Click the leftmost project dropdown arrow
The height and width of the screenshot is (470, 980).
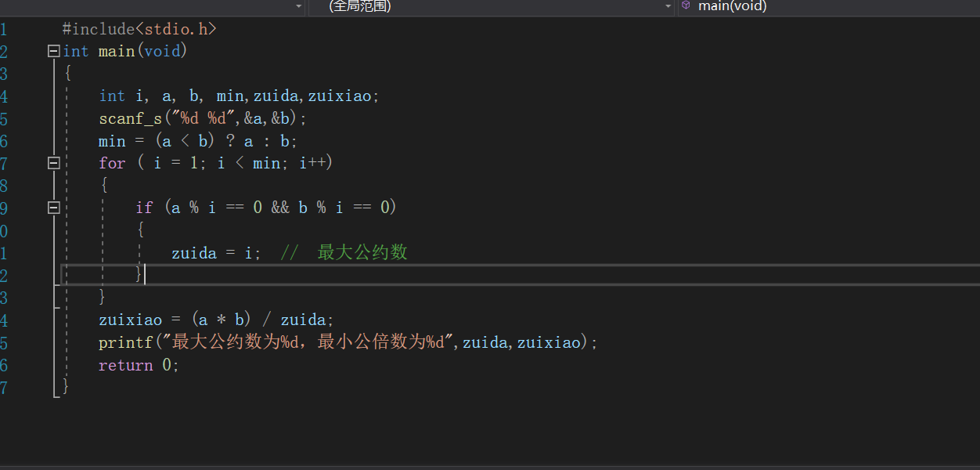299,6
